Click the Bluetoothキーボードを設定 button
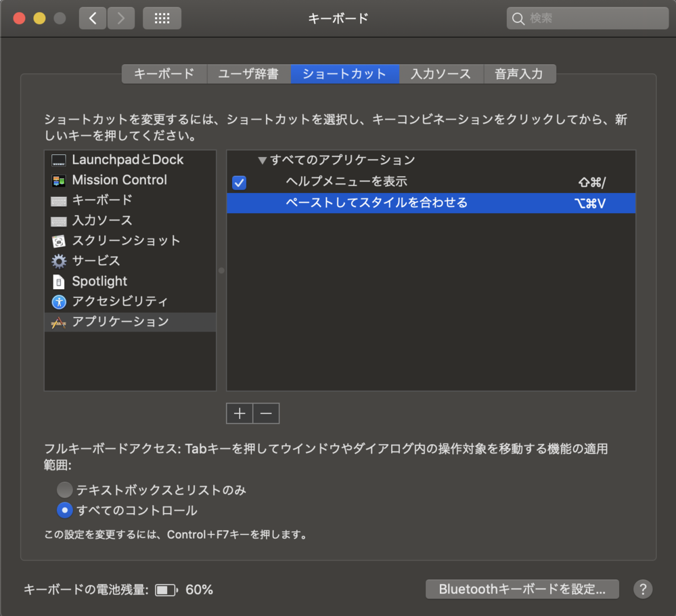 522,589
